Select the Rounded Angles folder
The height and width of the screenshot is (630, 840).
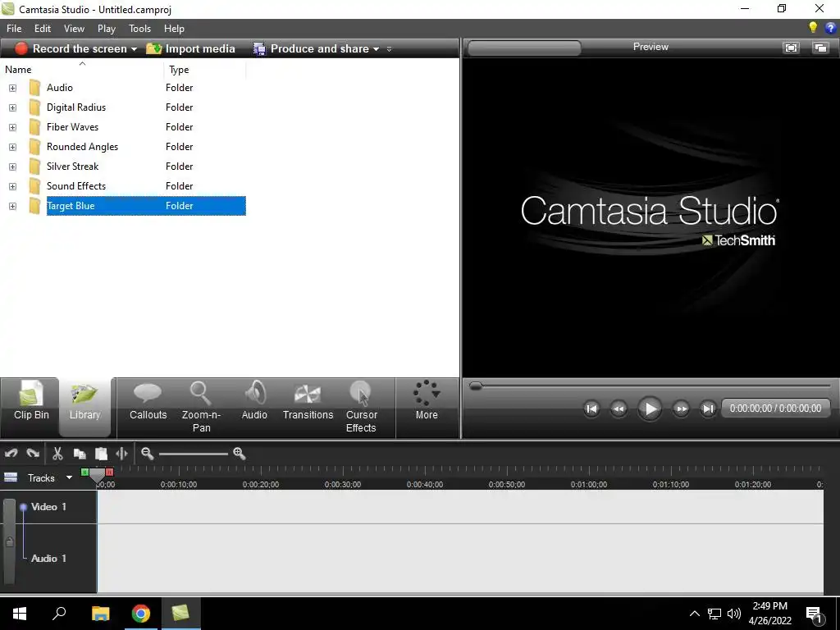82,147
